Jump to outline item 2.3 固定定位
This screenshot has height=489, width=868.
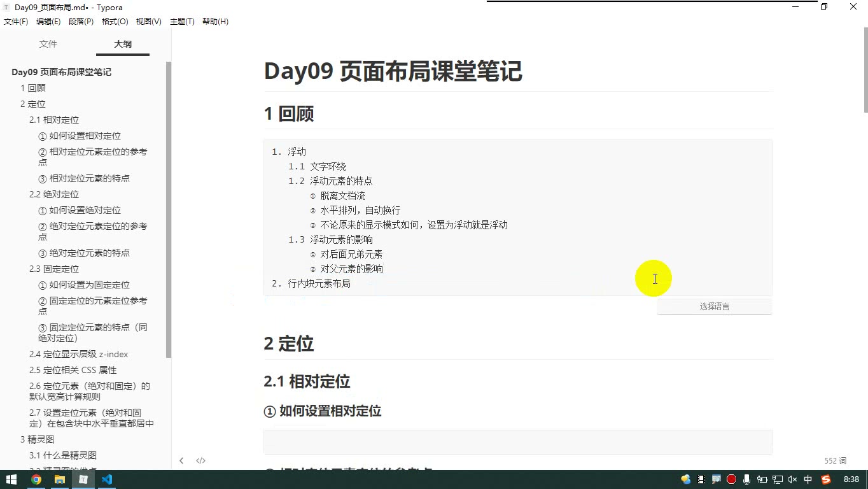pos(54,269)
